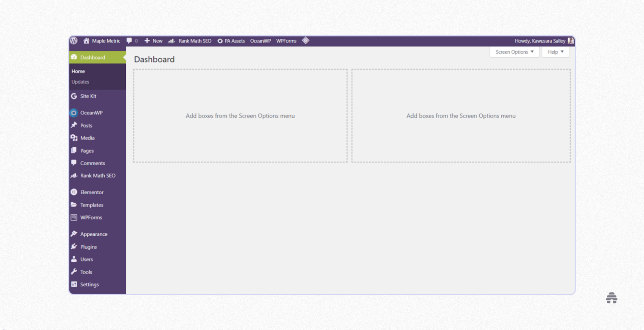Click the Comments speech bubble icon in sidebar
Screen dimensions: 644x330
click(x=74, y=163)
